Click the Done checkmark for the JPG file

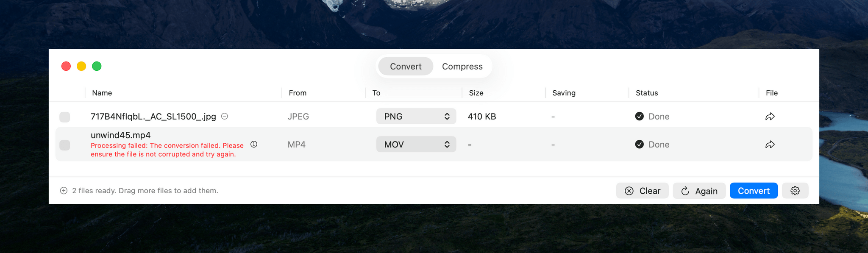(640, 117)
